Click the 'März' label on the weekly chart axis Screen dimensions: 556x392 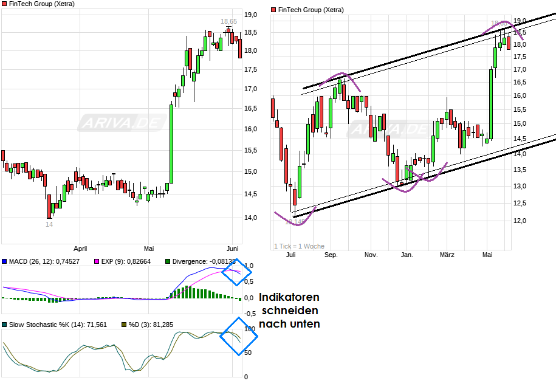coord(447,255)
